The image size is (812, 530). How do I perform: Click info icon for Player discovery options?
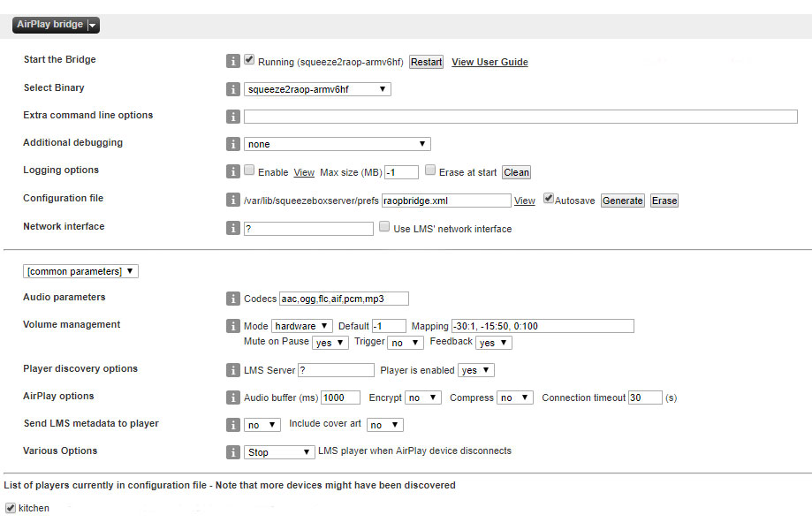point(233,370)
